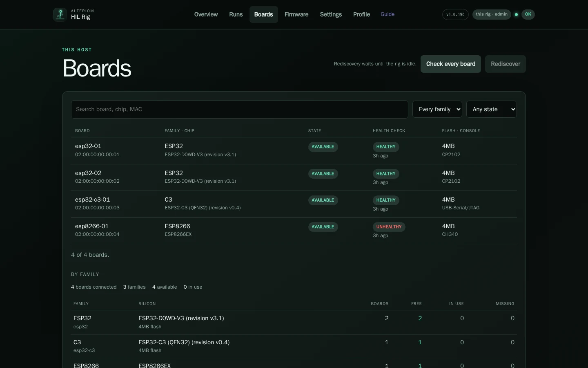
Task: Follow the Guide link
Action: (388, 14)
